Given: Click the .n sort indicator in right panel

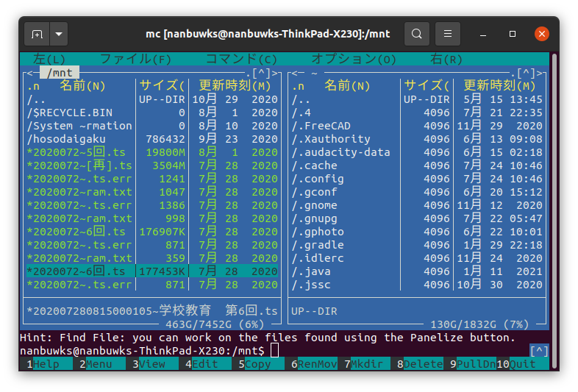Looking at the screenshot, I should click(x=298, y=86).
